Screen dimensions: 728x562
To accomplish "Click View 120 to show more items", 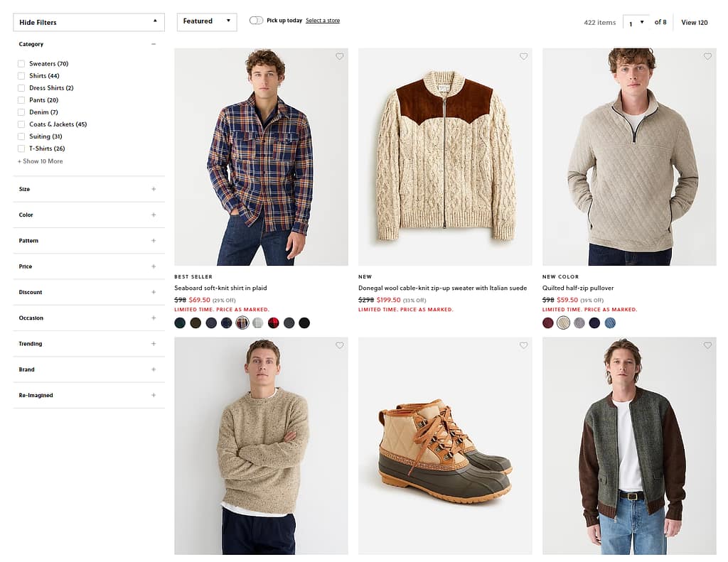I will (694, 22).
